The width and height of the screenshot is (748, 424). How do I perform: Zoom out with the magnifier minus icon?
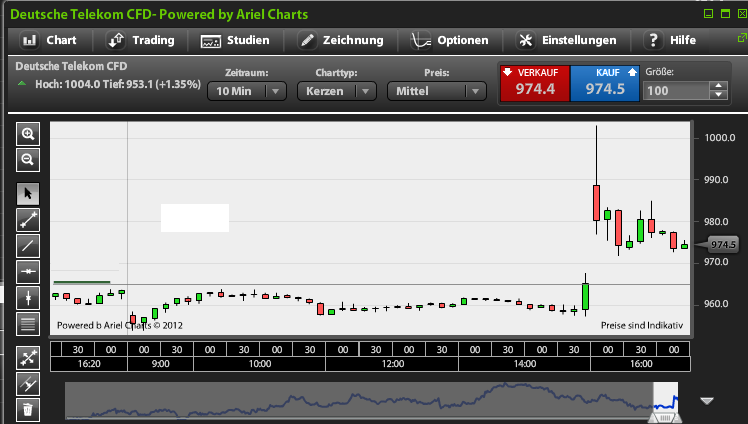tap(28, 160)
